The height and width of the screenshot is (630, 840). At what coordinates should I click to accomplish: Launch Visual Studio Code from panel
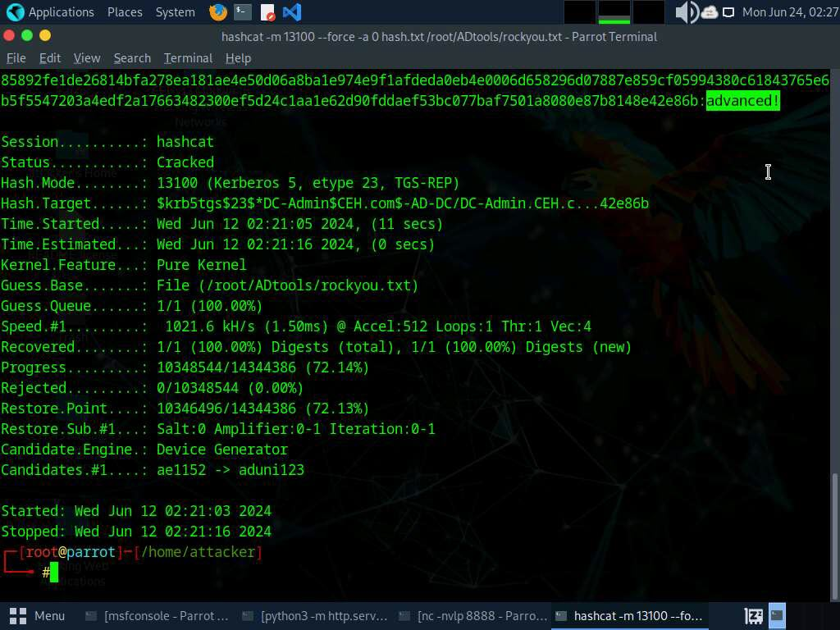pyautogui.click(x=291, y=12)
